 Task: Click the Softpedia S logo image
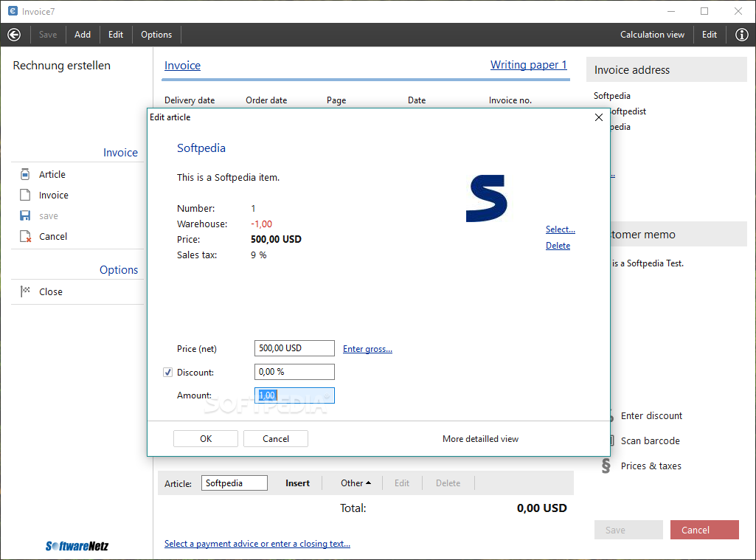[x=487, y=198]
